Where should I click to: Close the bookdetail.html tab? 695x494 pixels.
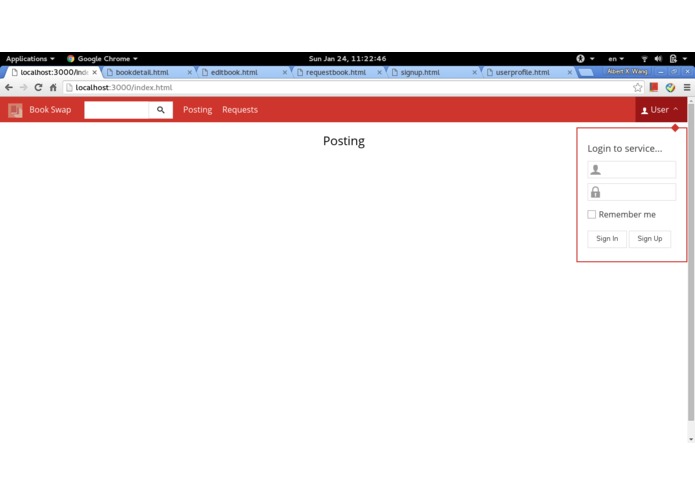pos(190,72)
